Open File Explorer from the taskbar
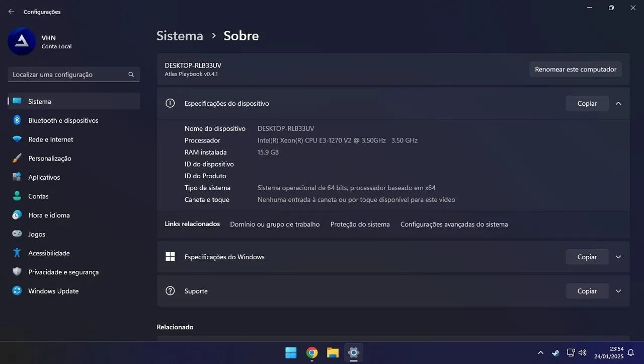This screenshot has height=364, width=644. pyautogui.click(x=332, y=352)
